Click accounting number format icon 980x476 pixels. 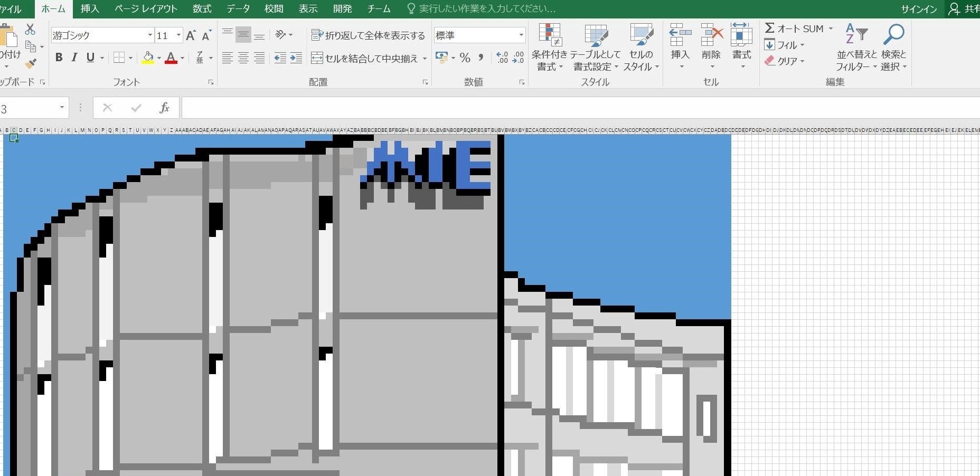[x=441, y=58]
